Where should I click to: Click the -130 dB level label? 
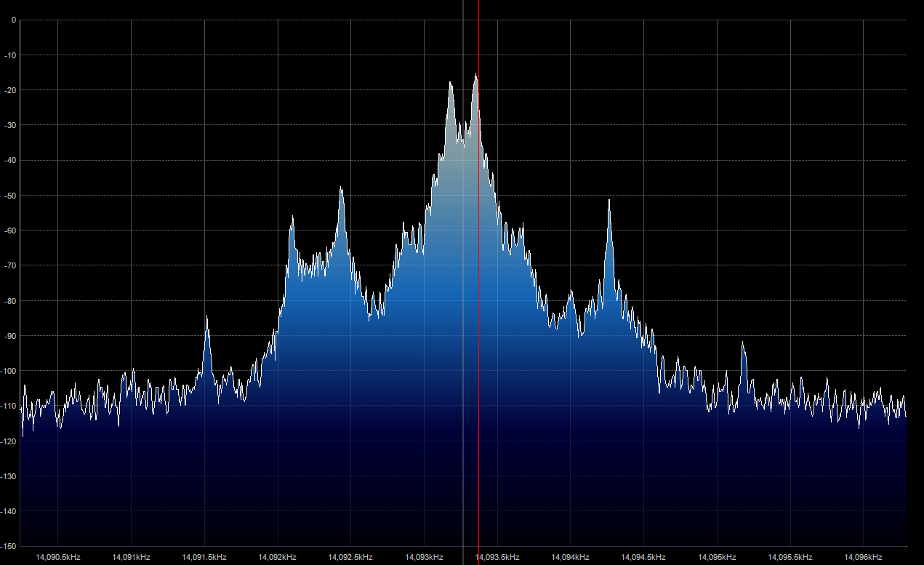[x=9, y=476]
